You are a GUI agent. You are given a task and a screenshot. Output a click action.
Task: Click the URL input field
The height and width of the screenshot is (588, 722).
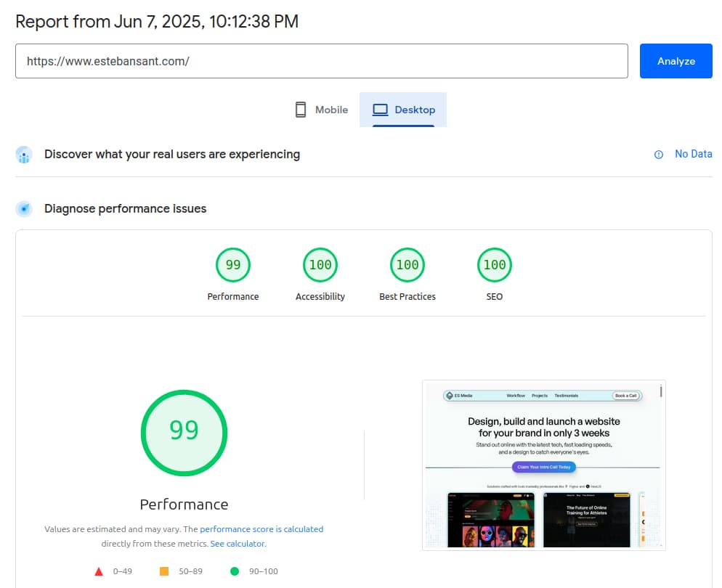point(322,61)
